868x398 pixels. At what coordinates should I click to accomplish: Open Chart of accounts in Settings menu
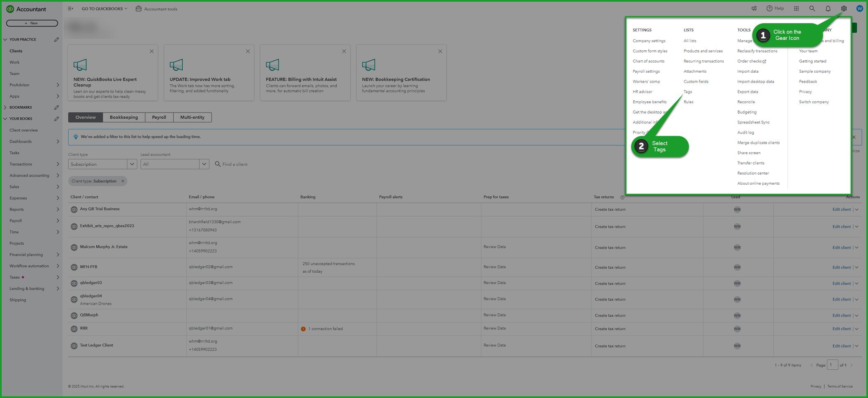point(648,61)
